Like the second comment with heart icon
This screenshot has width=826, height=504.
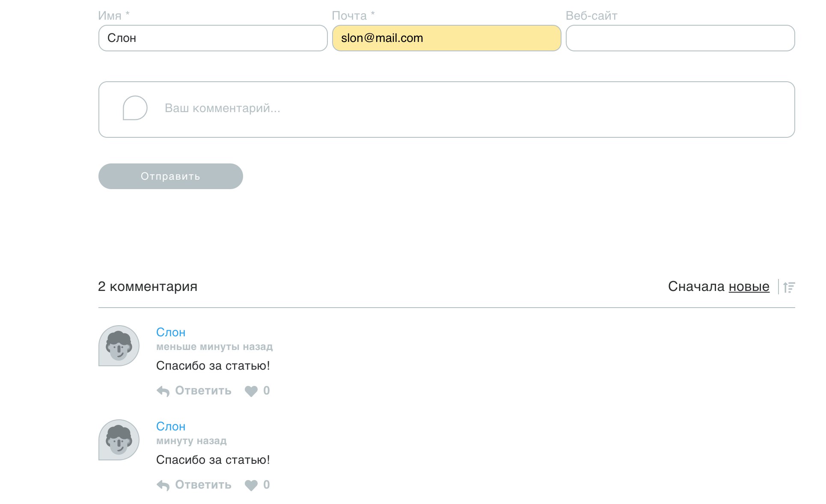[x=251, y=485]
